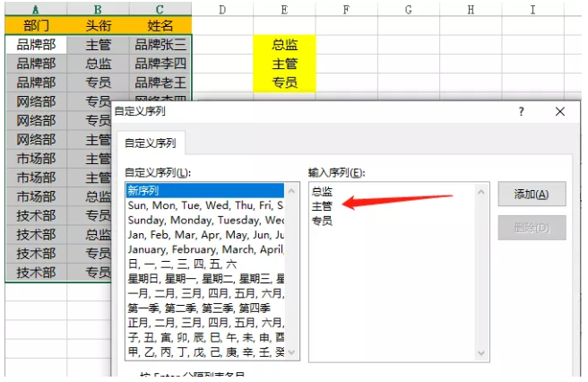Click 专员 in the 输入序列 box
This screenshot has width=588, height=382.
click(x=322, y=221)
